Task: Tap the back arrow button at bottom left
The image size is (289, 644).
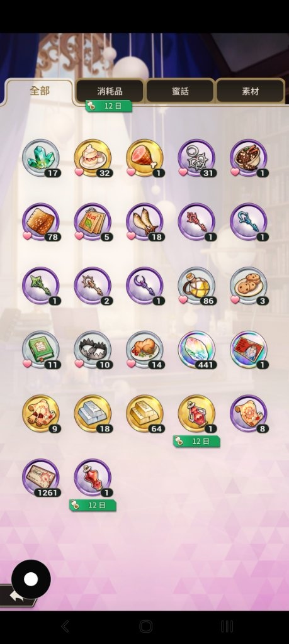Action: click(16, 597)
